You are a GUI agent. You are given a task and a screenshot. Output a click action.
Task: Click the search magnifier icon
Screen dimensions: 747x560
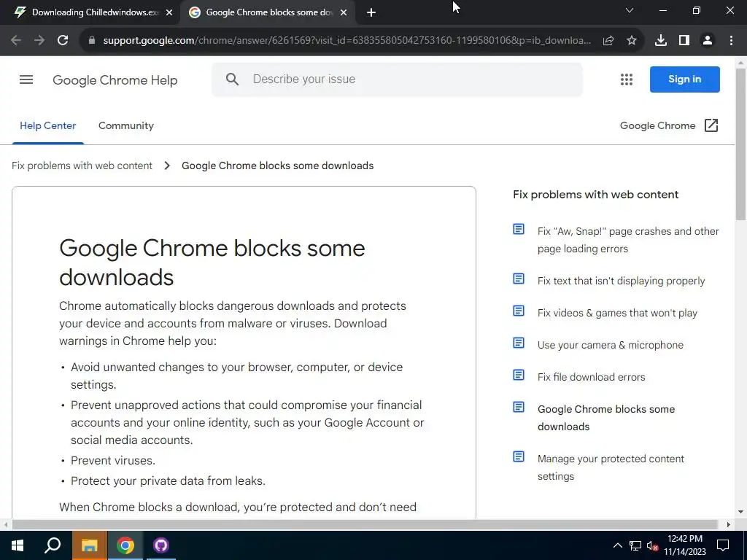(x=232, y=79)
